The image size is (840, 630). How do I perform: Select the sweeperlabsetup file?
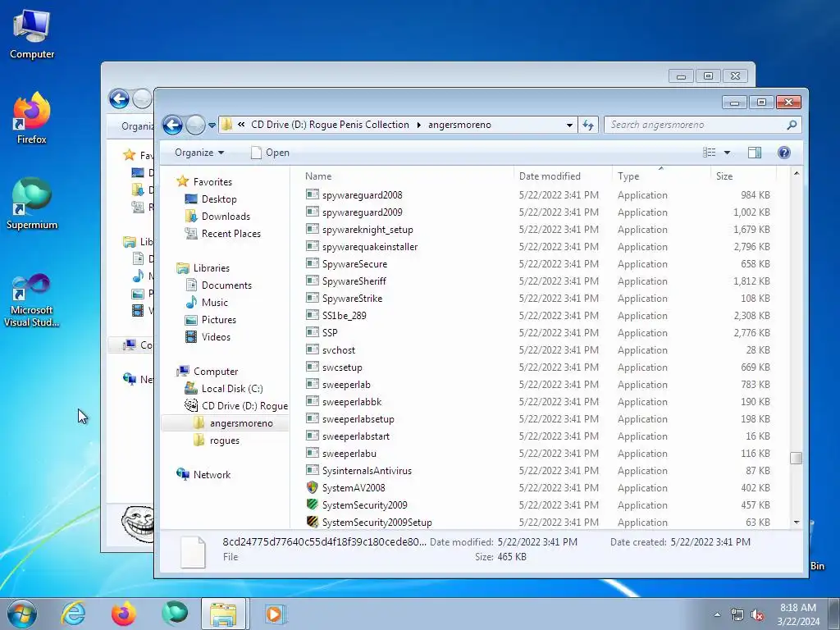(358, 419)
